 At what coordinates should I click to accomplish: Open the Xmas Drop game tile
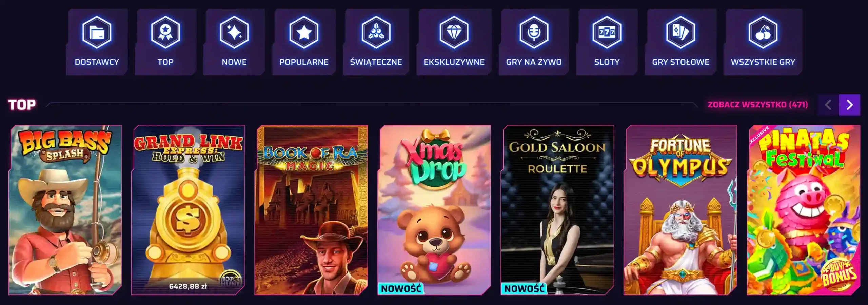click(434, 210)
